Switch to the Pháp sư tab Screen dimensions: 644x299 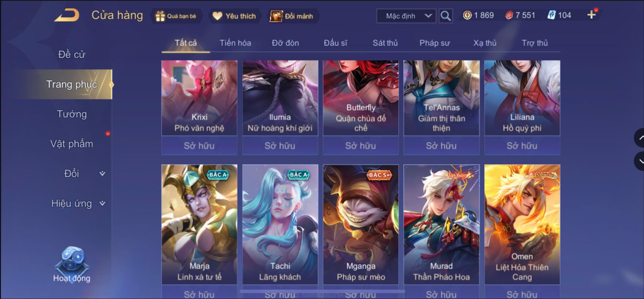click(x=434, y=43)
